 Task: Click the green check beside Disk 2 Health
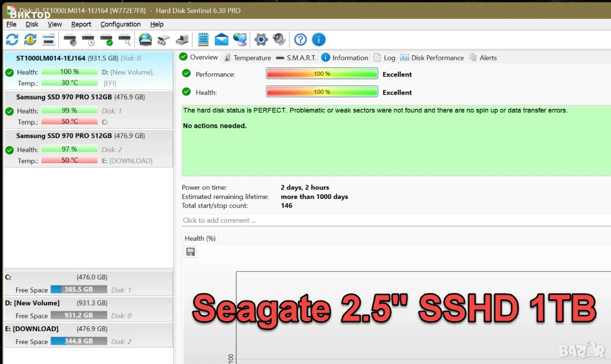coord(9,150)
